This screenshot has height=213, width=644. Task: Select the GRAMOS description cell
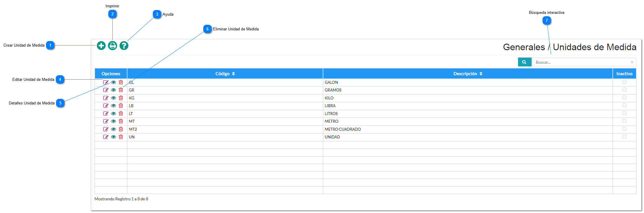pos(468,90)
